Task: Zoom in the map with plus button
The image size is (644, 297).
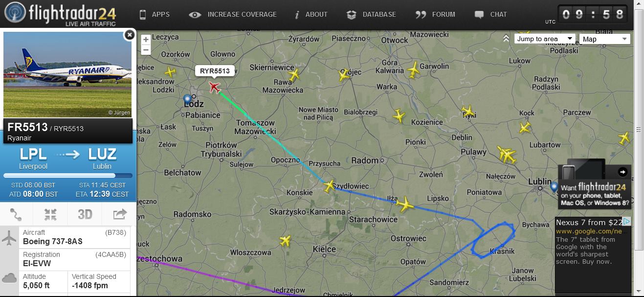Action: 146,40
